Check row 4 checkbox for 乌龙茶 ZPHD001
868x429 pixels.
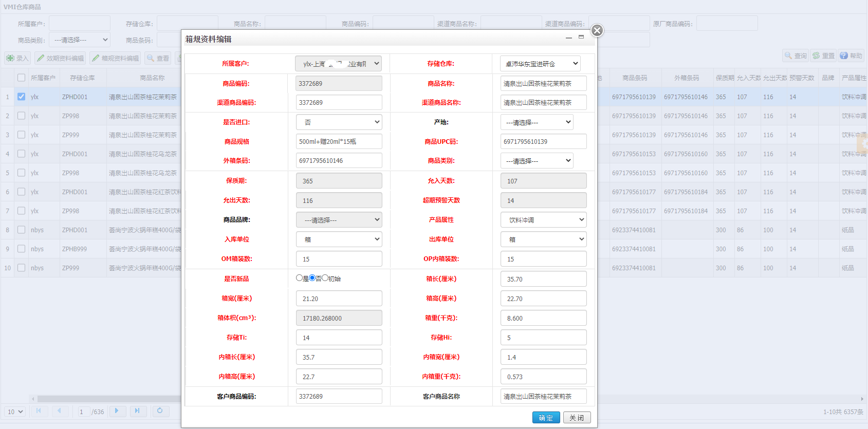pos(21,154)
